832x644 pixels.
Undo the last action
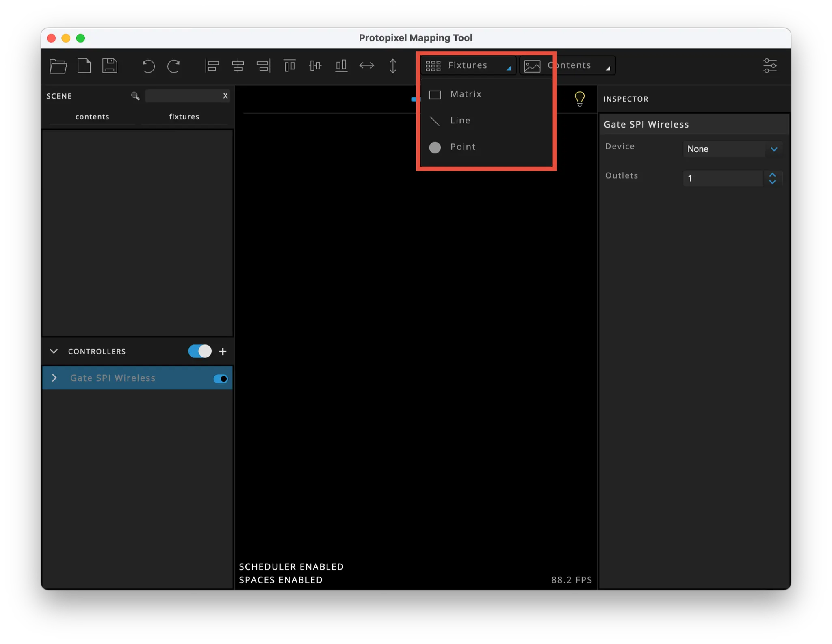point(148,66)
